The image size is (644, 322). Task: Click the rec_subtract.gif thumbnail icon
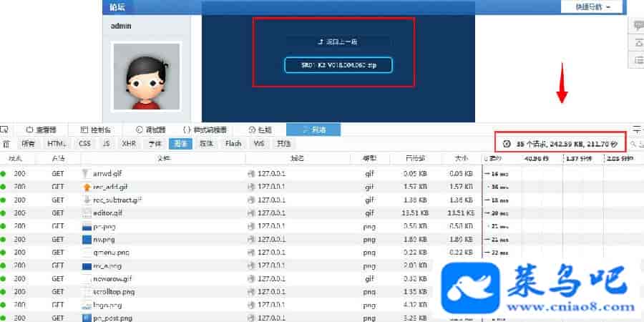point(87,200)
